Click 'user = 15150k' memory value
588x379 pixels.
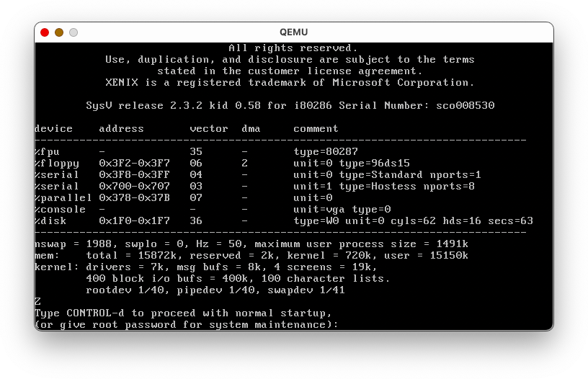coord(426,256)
